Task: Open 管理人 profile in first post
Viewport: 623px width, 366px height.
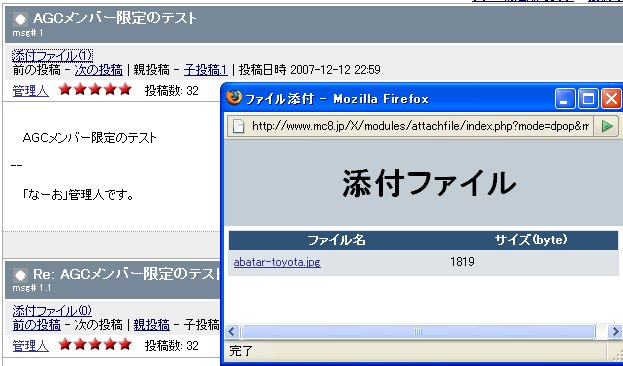Action: coord(31,91)
